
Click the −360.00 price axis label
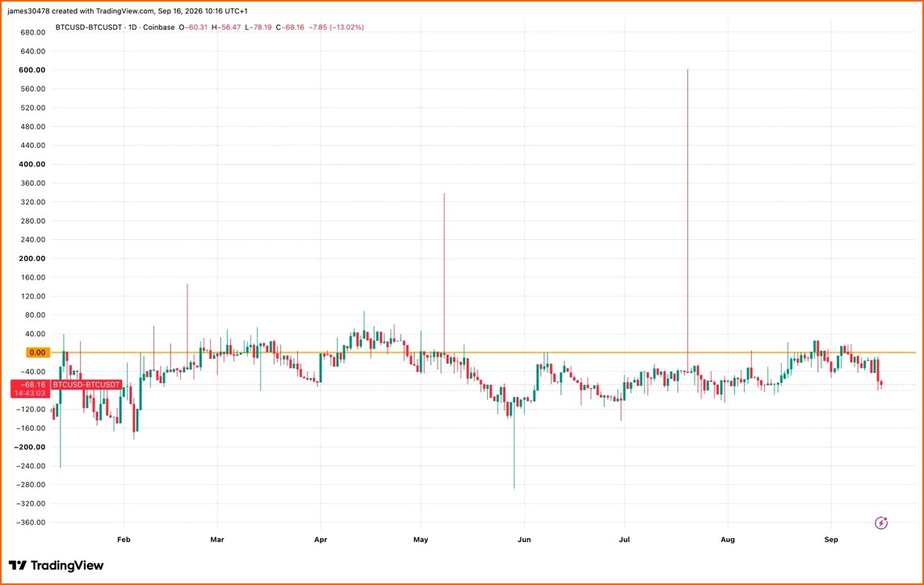pyautogui.click(x=30, y=523)
